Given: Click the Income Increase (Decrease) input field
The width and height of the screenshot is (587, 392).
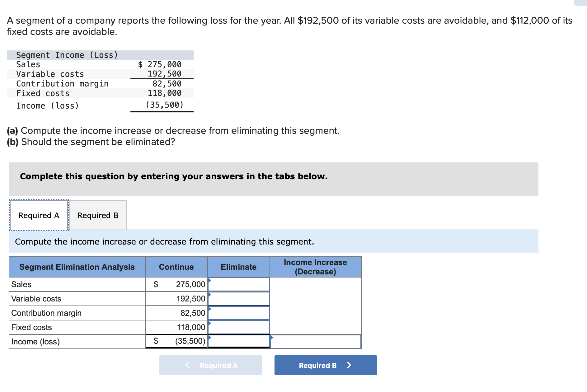Looking at the screenshot, I should coord(316,341).
